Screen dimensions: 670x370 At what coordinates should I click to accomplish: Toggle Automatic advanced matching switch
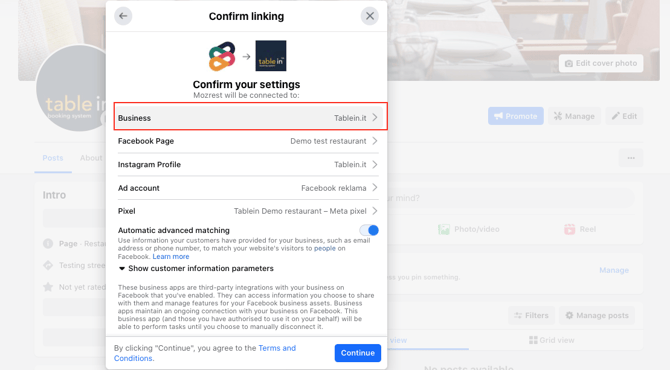pyautogui.click(x=369, y=230)
